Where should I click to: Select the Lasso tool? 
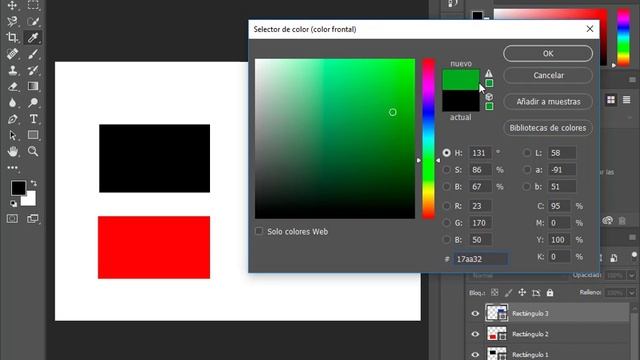coord(12,21)
